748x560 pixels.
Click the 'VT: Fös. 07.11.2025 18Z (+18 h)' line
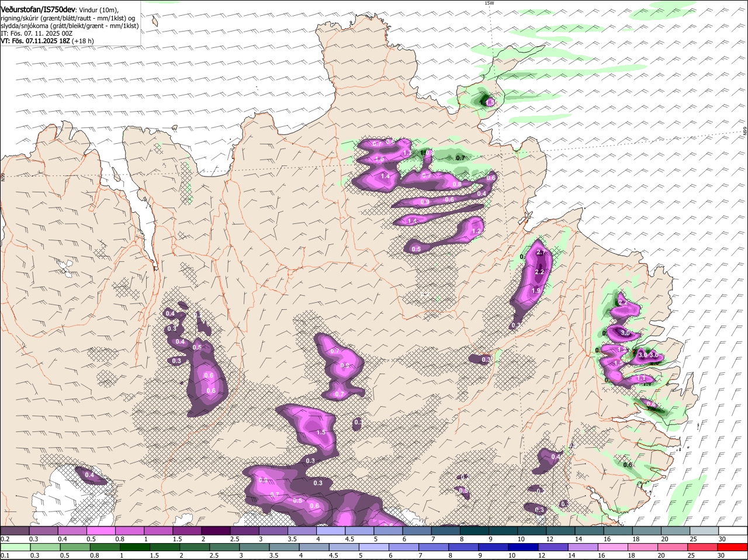(x=47, y=41)
